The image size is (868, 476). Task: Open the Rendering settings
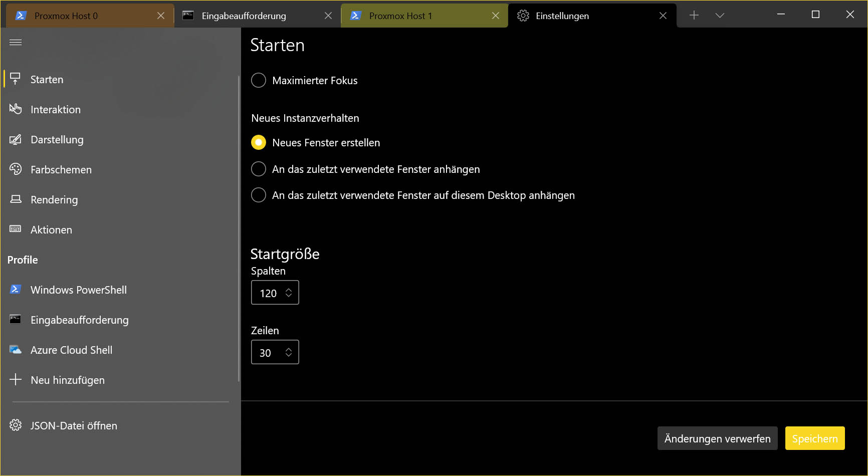pyautogui.click(x=54, y=199)
